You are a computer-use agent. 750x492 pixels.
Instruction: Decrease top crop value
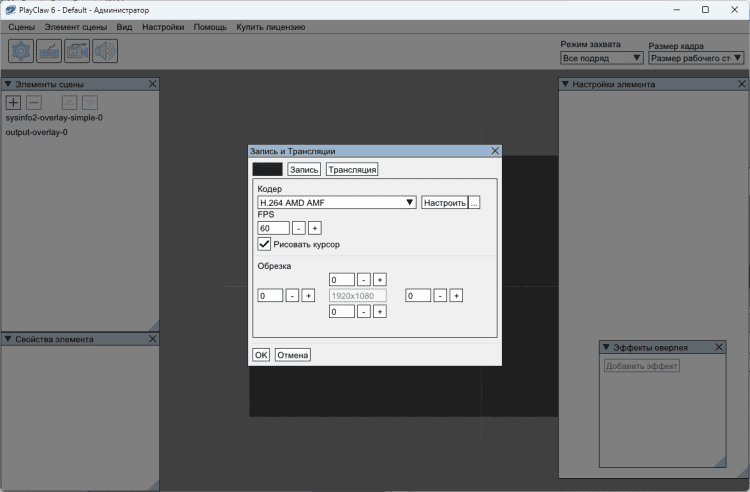point(364,280)
